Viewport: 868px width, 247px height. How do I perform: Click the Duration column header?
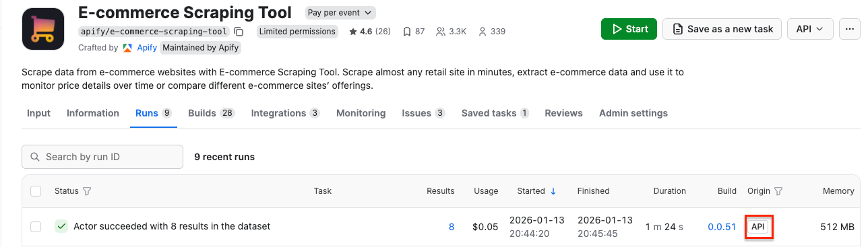click(670, 191)
